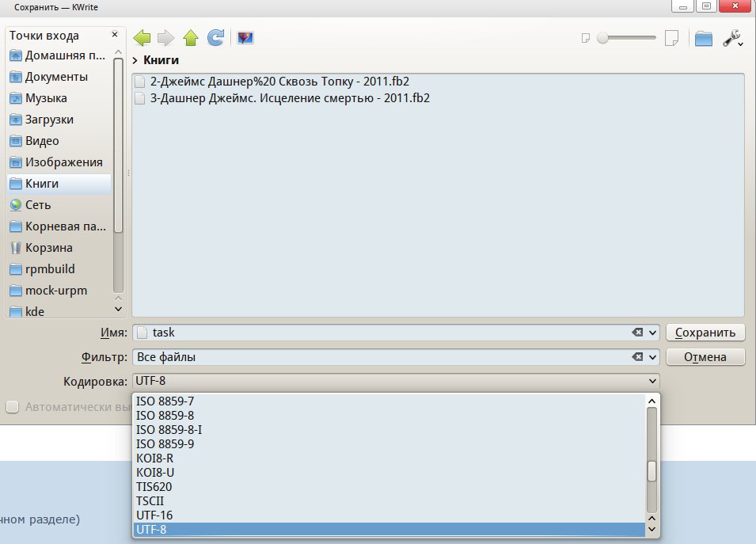Clear the Фильтр field
Image resolution: width=756 pixels, height=544 pixels.
click(637, 357)
